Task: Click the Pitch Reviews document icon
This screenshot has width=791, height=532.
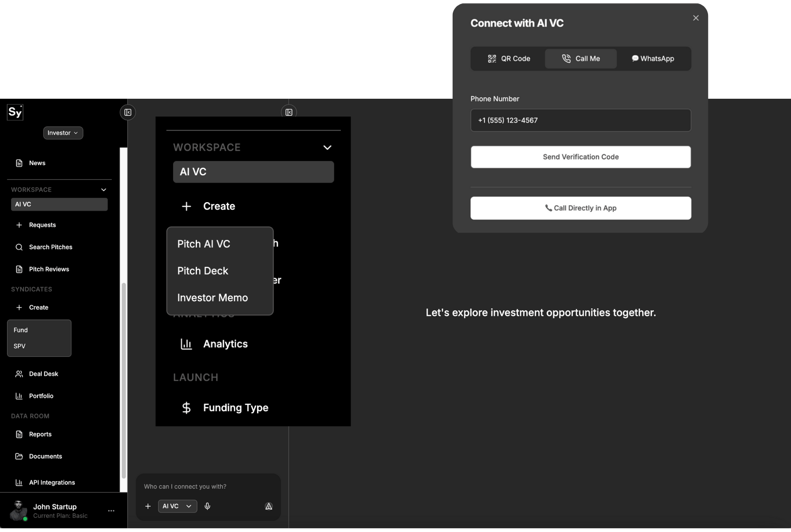Action: click(x=19, y=269)
